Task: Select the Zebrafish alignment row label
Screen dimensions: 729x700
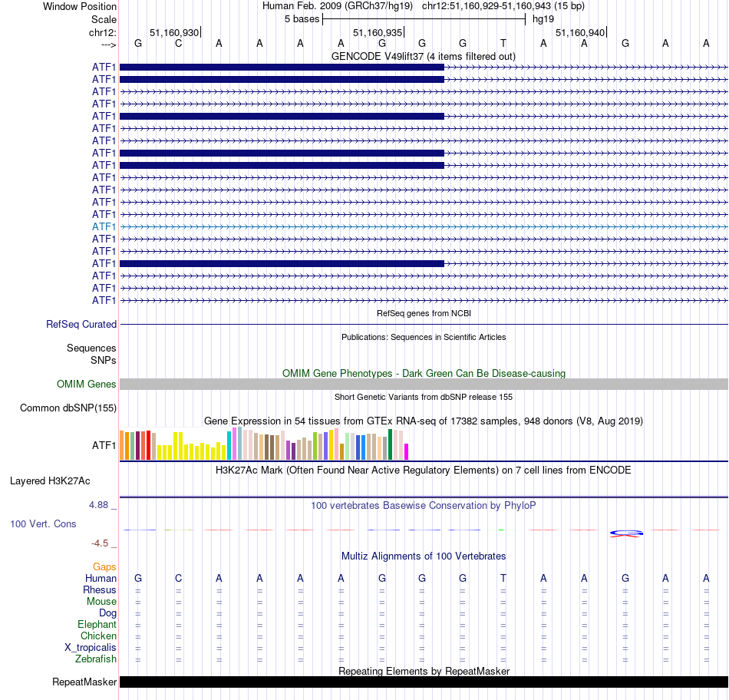Action: pos(96,659)
